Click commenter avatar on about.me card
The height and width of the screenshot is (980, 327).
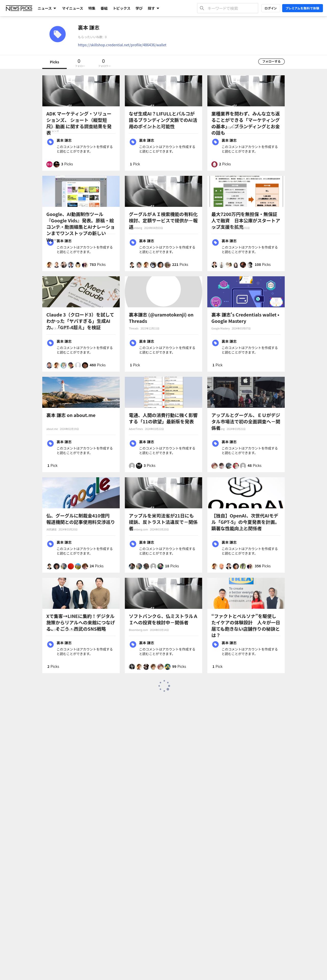(50, 443)
